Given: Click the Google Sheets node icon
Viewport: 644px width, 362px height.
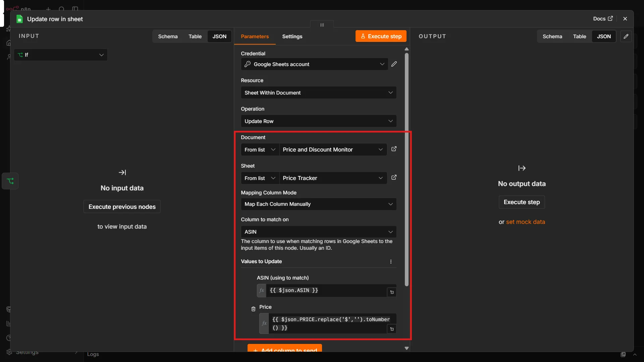Looking at the screenshot, I should click(19, 19).
